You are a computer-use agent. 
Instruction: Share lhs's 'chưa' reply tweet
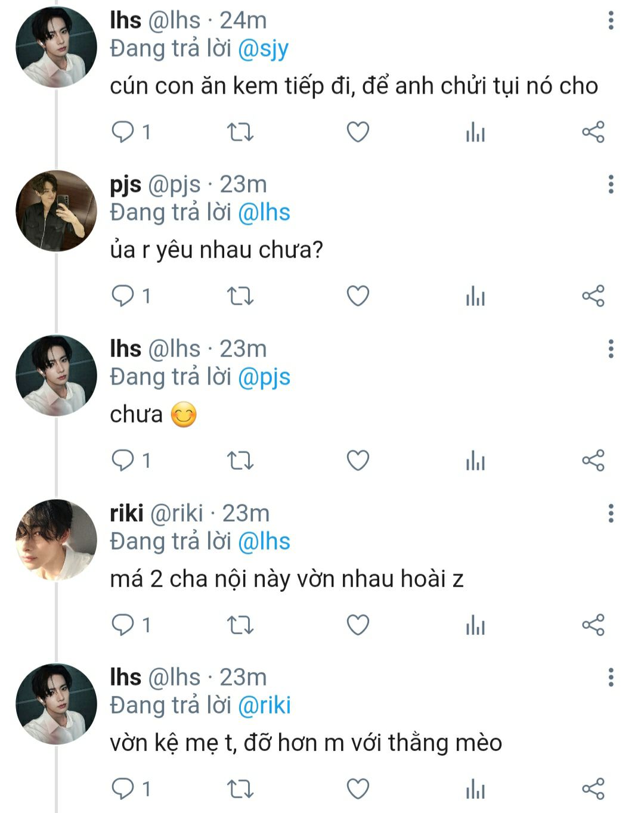[593, 461]
